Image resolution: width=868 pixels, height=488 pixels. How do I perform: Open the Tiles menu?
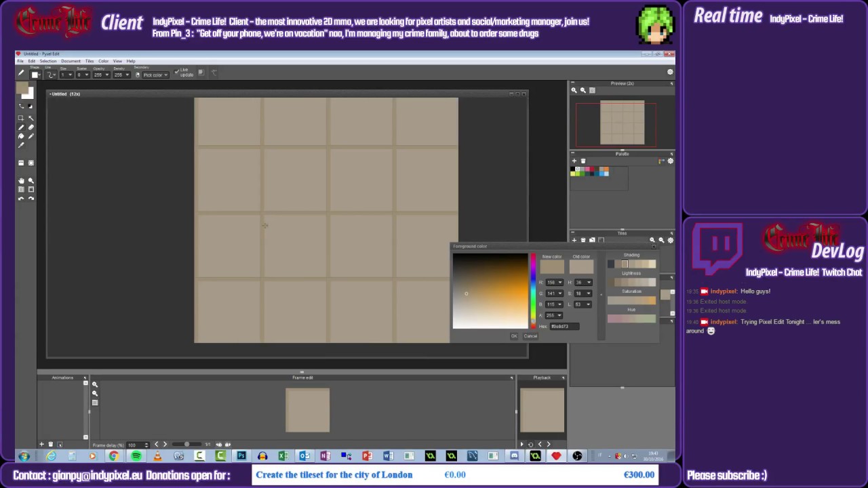(x=90, y=61)
